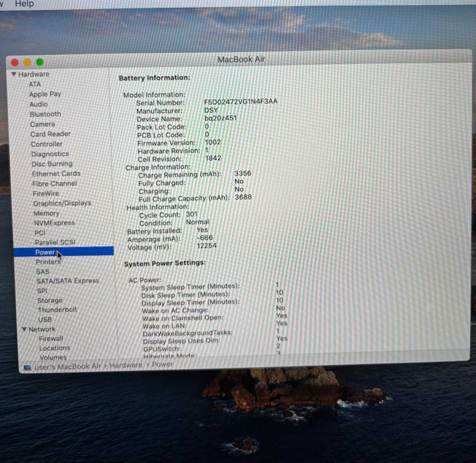Click device name bq20z451

[220, 118]
